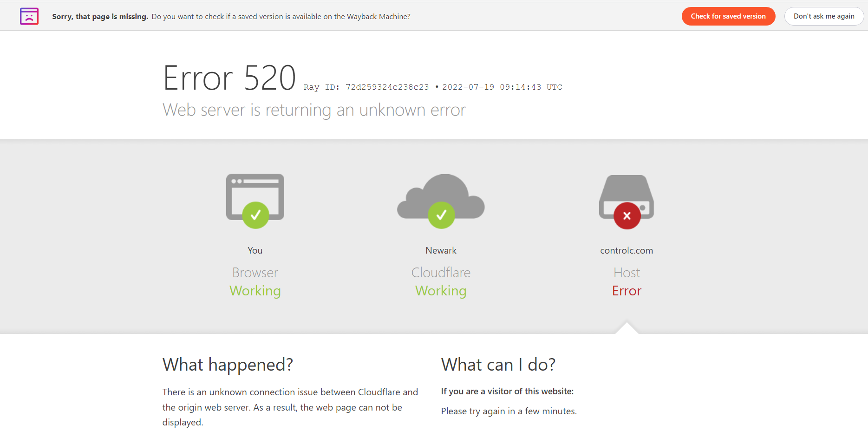Click the controlc.com host label

click(627, 250)
